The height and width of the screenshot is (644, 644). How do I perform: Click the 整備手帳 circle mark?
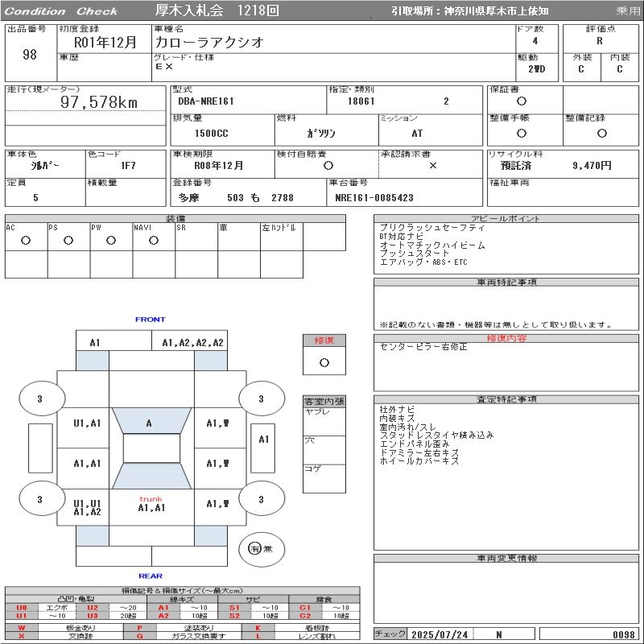[522, 133]
